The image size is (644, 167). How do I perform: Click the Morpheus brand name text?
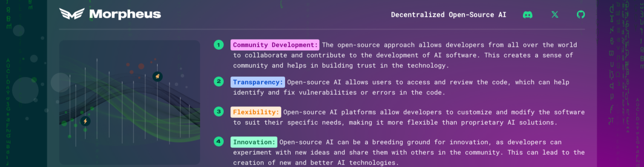[125, 14]
